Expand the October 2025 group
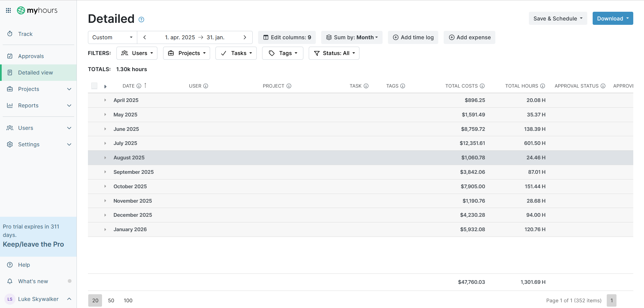Image resolution: width=644 pixels, height=308 pixels. click(x=105, y=186)
